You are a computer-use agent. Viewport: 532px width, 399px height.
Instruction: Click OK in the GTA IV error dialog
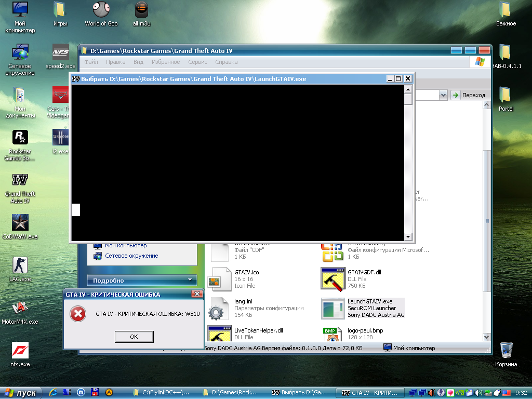(134, 337)
